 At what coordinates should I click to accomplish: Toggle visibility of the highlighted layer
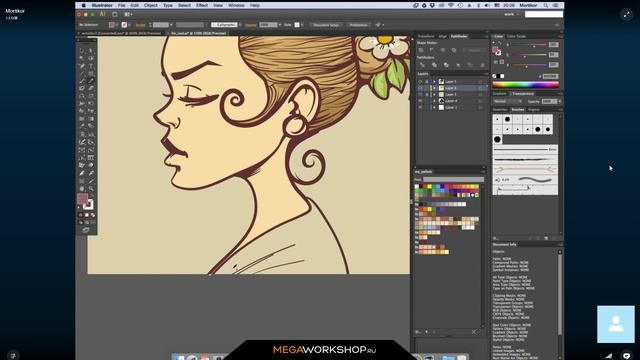(420, 88)
